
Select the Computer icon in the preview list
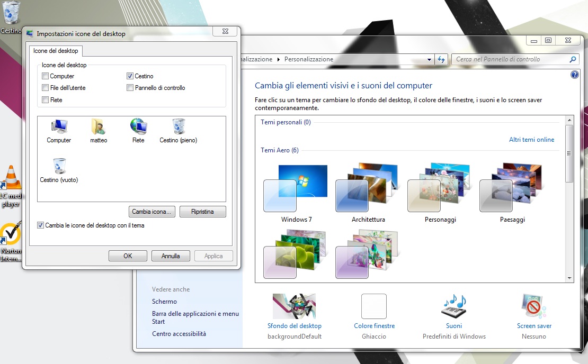tap(58, 126)
